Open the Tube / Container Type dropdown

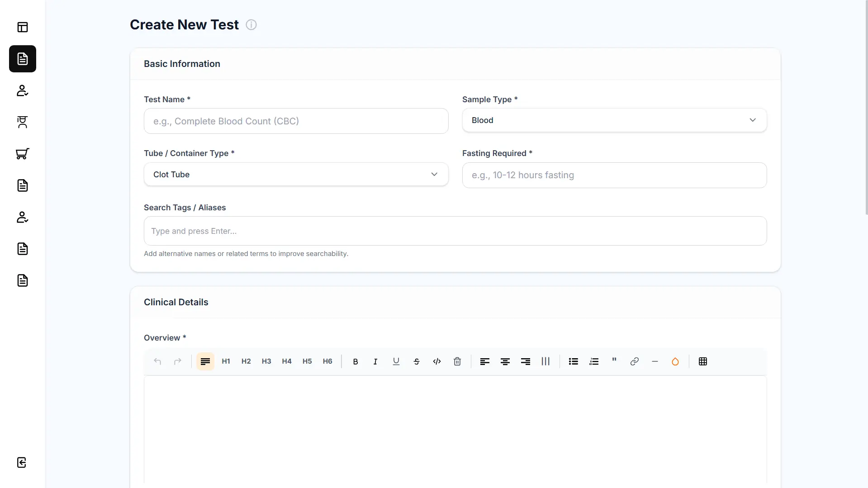296,175
